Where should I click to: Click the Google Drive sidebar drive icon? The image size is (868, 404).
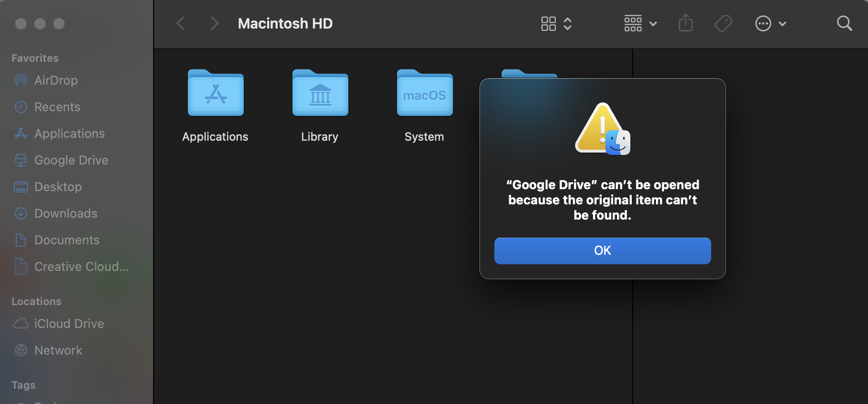(21, 160)
